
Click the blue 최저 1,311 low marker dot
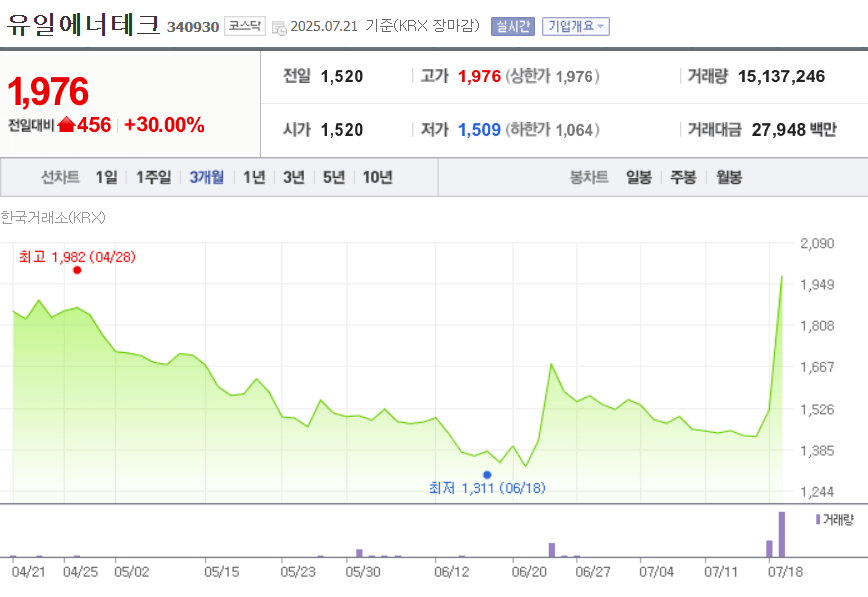pos(487,474)
